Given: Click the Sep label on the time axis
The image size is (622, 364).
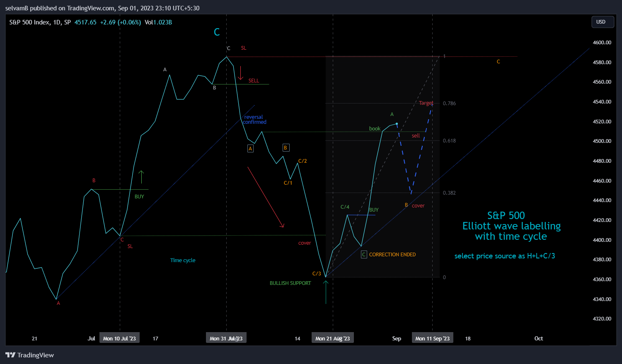Looking at the screenshot, I should pyautogui.click(x=397, y=338).
